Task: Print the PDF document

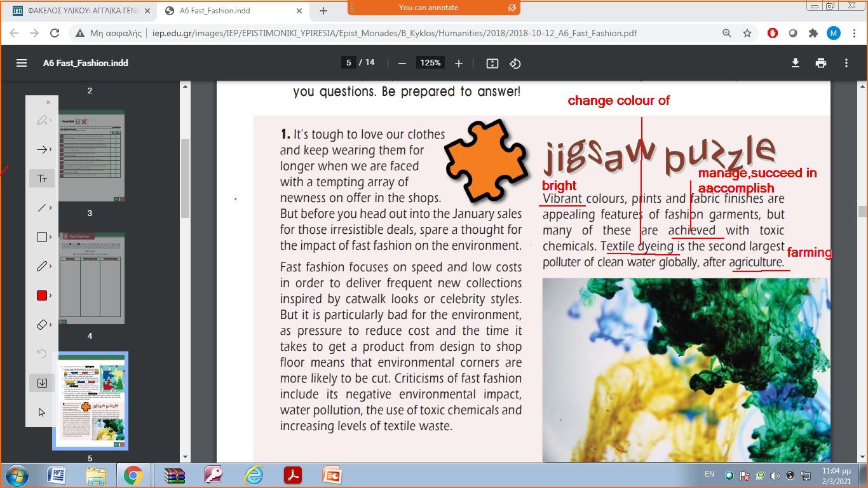Action: point(821,63)
